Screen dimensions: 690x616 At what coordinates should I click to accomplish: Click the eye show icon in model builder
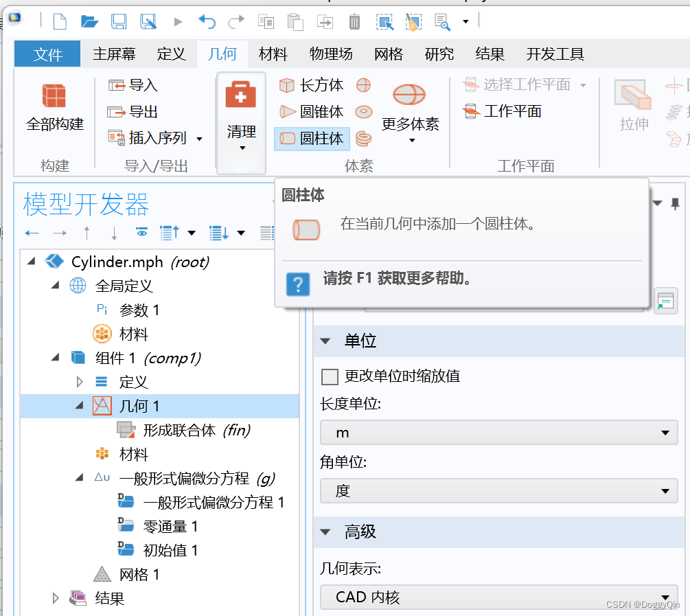click(x=141, y=232)
